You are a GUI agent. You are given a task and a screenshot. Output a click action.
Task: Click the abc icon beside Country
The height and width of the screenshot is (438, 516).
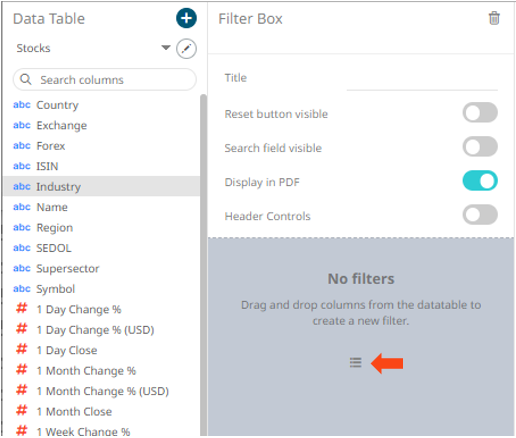tap(22, 105)
